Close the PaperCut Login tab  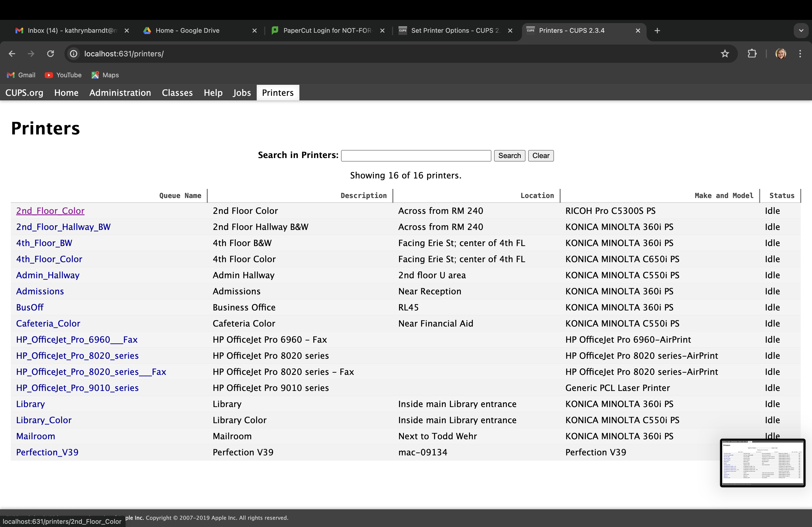click(382, 31)
